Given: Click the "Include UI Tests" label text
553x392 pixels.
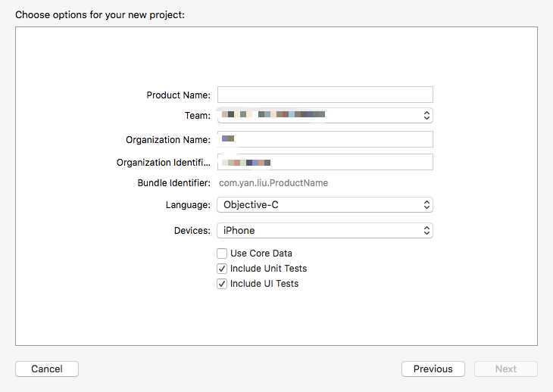Looking at the screenshot, I should 264,284.
